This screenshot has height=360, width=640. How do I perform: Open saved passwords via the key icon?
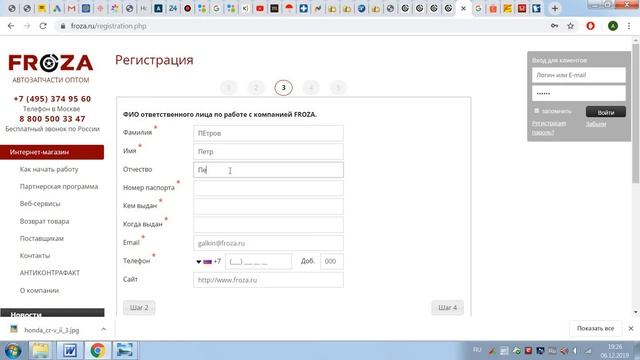pyautogui.click(x=554, y=26)
